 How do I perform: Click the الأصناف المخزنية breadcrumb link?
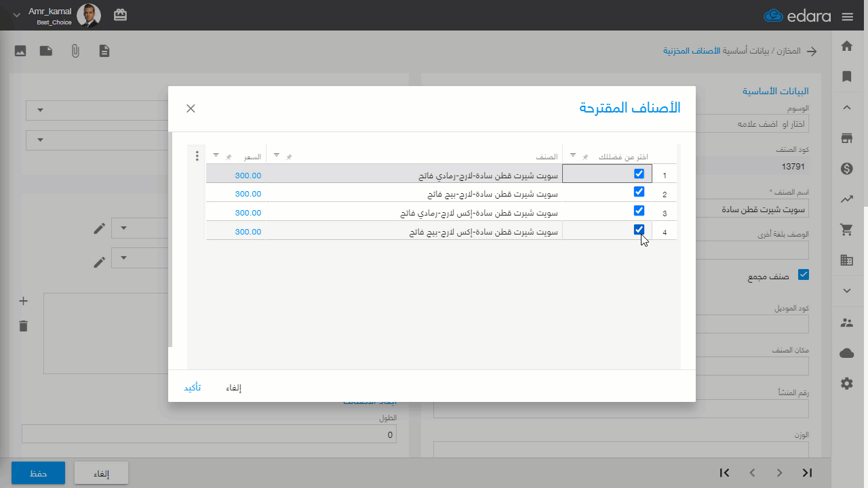[692, 51]
